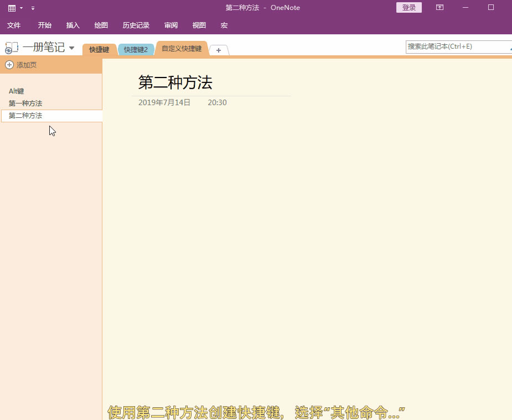Expand the 一册笔记 notebook dropdown arrow
Image resolution: width=512 pixels, height=420 pixels.
(71, 48)
